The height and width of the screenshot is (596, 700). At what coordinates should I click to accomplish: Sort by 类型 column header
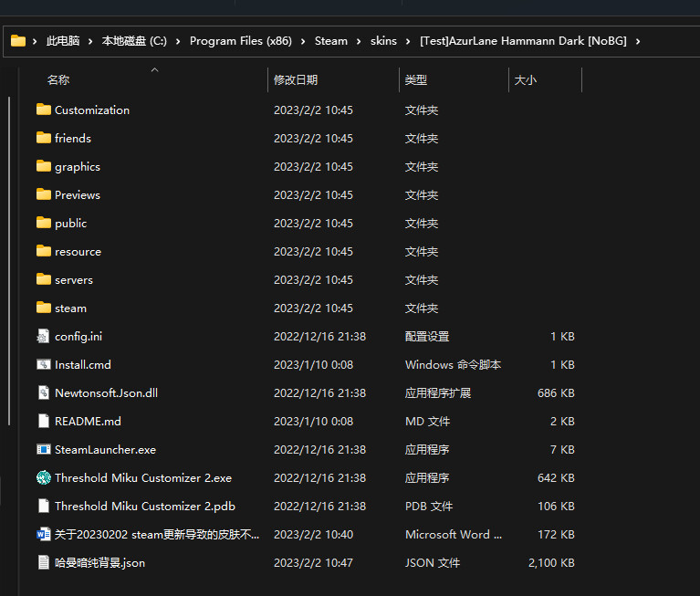tap(416, 80)
